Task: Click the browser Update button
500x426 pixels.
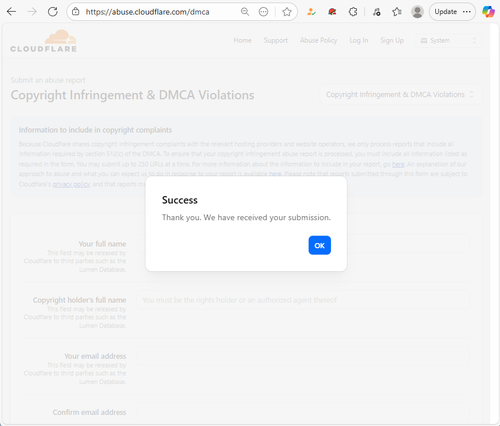Action: 452,12
